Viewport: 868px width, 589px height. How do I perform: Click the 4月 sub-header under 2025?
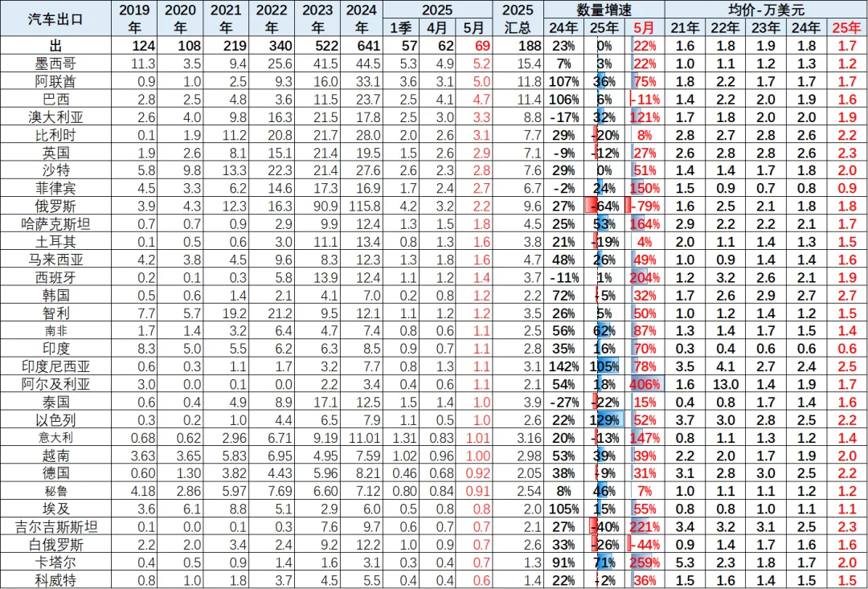point(436,27)
